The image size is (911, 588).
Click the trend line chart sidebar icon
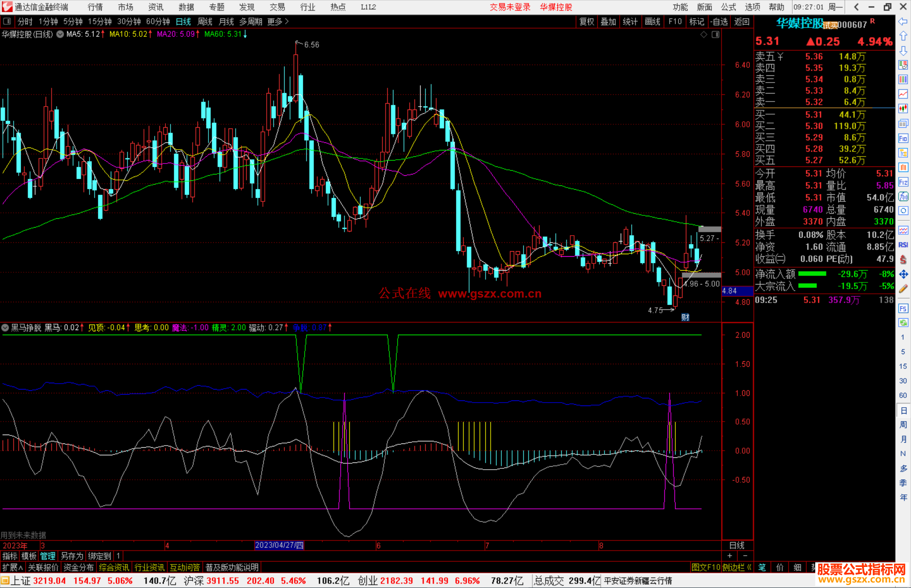click(x=903, y=94)
